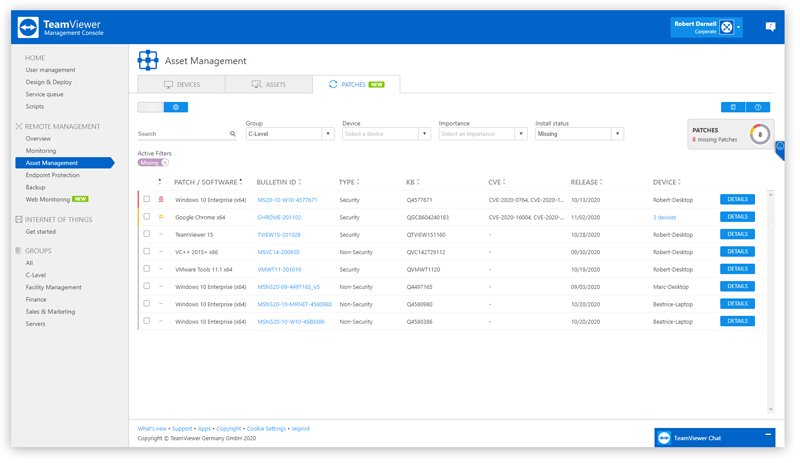
Task: Switch to the Assets tab
Action: pyautogui.click(x=268, y=85)
